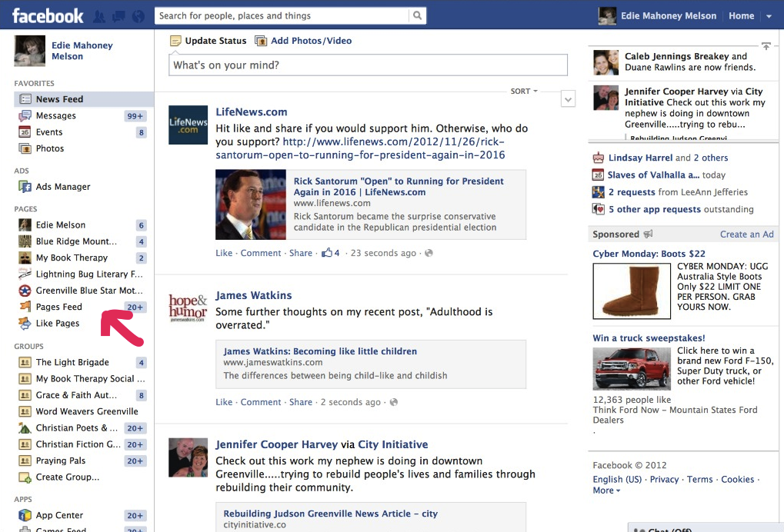Open Lindsay Harrel birthday link
Viewport: 784px width, 532px height.
coord(640,158)
